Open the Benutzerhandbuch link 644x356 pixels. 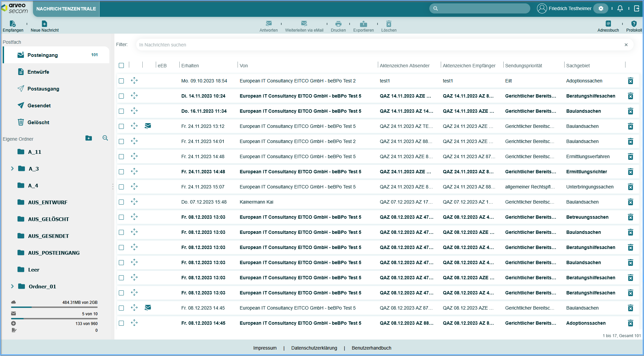pyautogui.click(x=371, y=348)
